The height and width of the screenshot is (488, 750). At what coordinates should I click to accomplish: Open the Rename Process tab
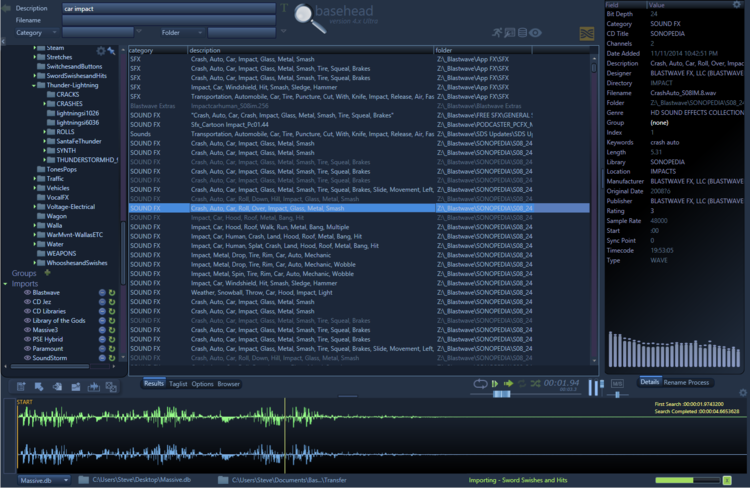(686, 382)
